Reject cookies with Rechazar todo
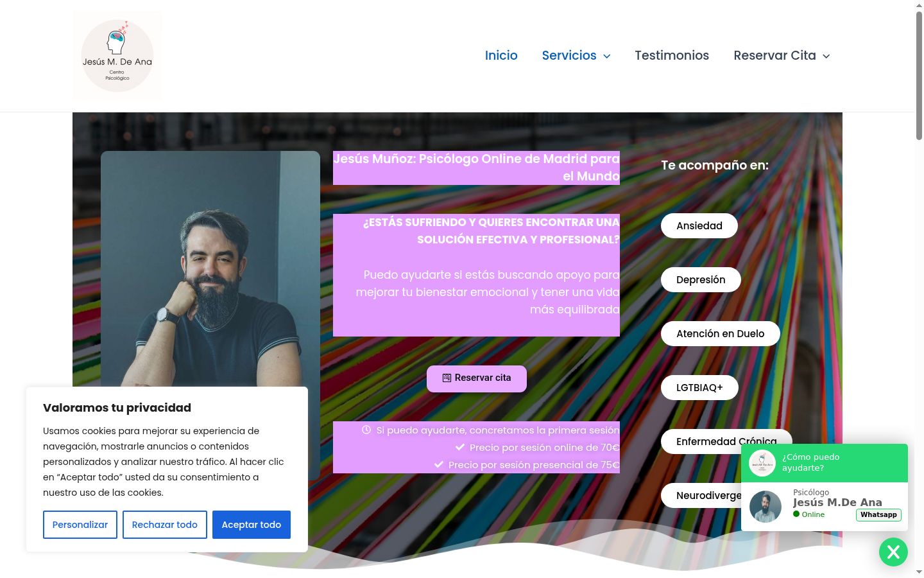Image resolution: width=924 pixels, height=578 pixels. coord(165,525)
